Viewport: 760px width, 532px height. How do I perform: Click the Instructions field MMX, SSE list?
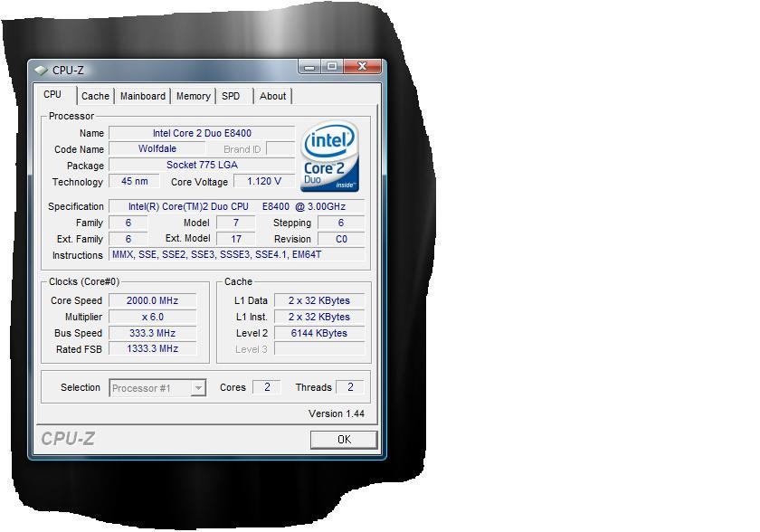pyautogui.click(x=236, y=254)
